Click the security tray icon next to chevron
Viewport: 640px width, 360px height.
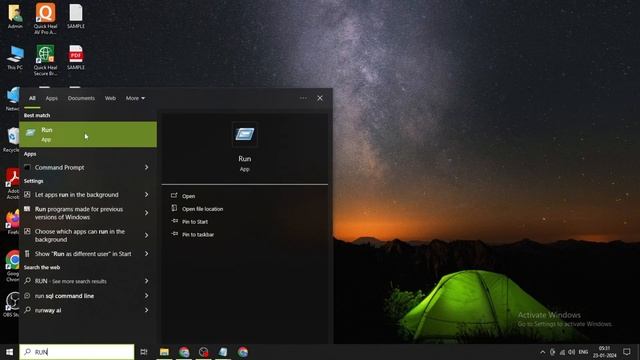(x=553, y=352)
